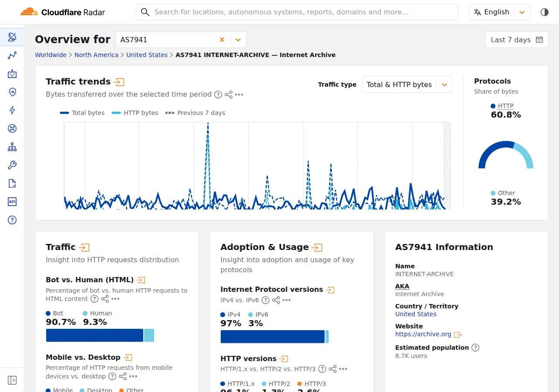
Task: Open the Traffic type dropdown
Action: [x=407, y=85]
